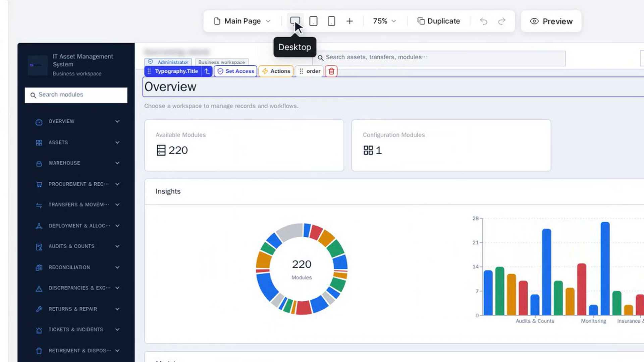Image resolution: width=644 pixels, height=362 pixels.
Task: Click the Transfers arrows icon in sidebar
Action: click(39, 205)
